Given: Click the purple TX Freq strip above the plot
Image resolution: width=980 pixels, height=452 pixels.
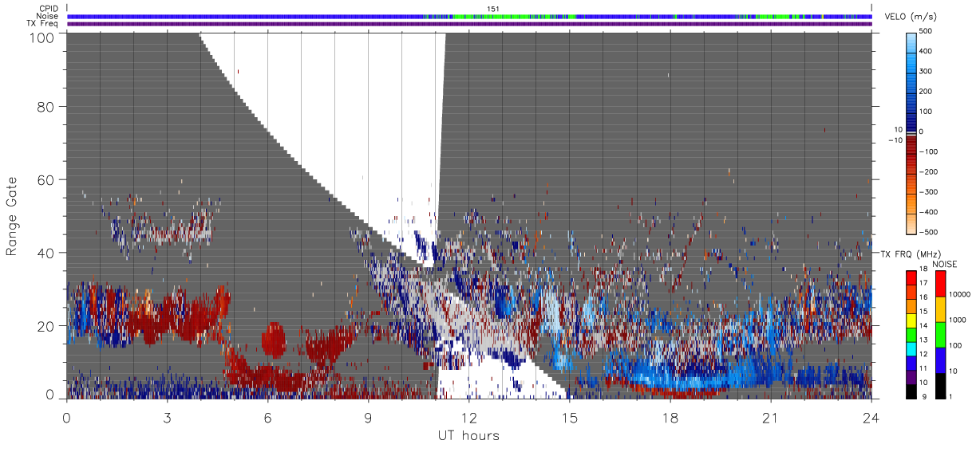Looking at the screenshot, I should 469,24.
